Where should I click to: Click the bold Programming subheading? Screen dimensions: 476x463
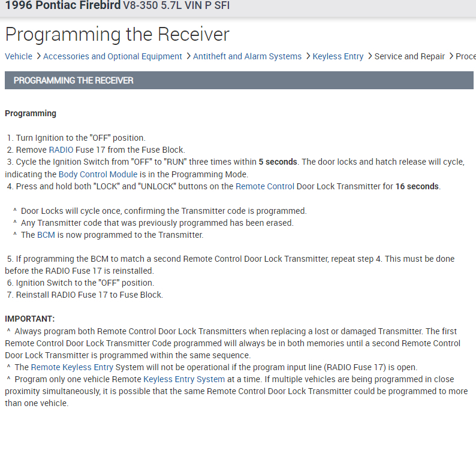click(x=31, y=113)
